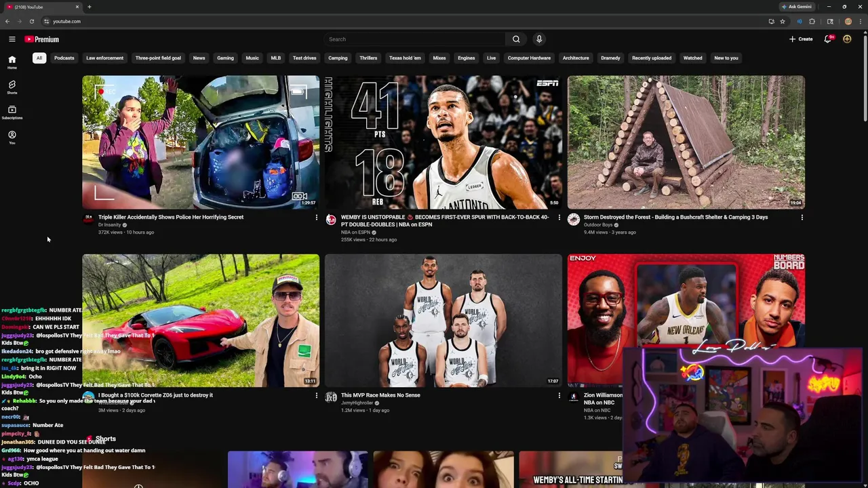Open the title "This MVP Race Makes No Sense"
This screenshot has height=488, width=868.
pyautogui.click(x=380, y=395)
